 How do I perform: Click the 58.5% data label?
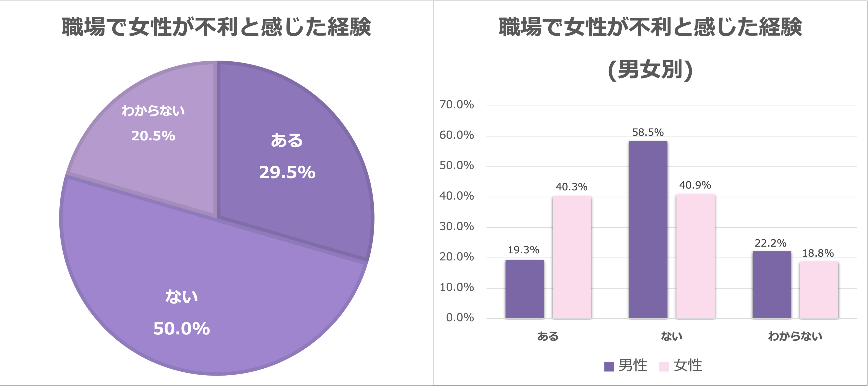click(x=648, y=132)
